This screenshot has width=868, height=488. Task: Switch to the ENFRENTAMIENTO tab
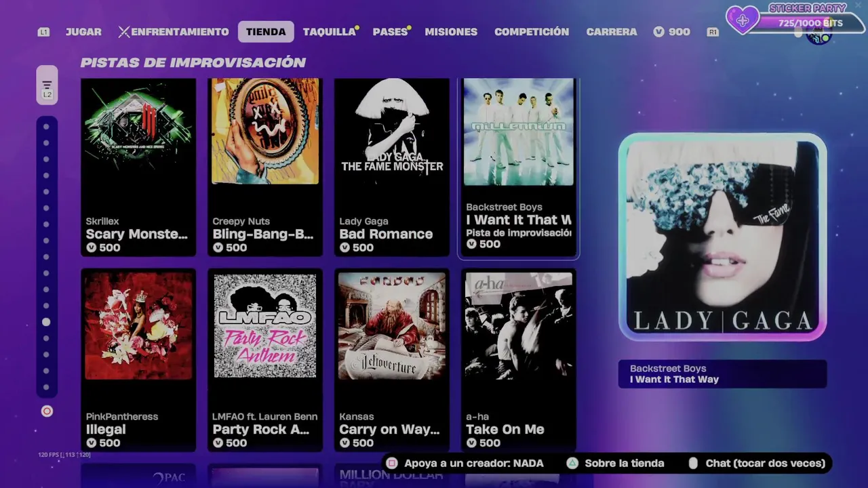(180, 32)
